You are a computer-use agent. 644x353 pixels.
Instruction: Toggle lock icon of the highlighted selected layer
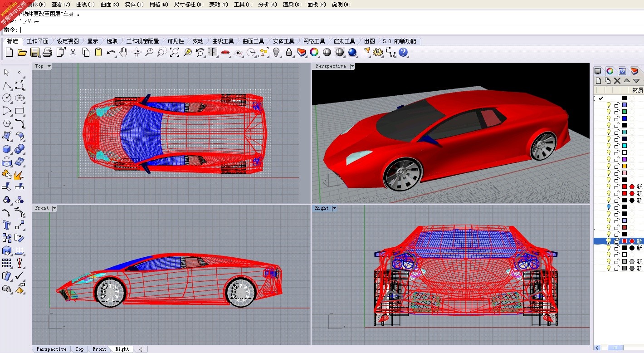pyautogui.click(x=617, y=241)
